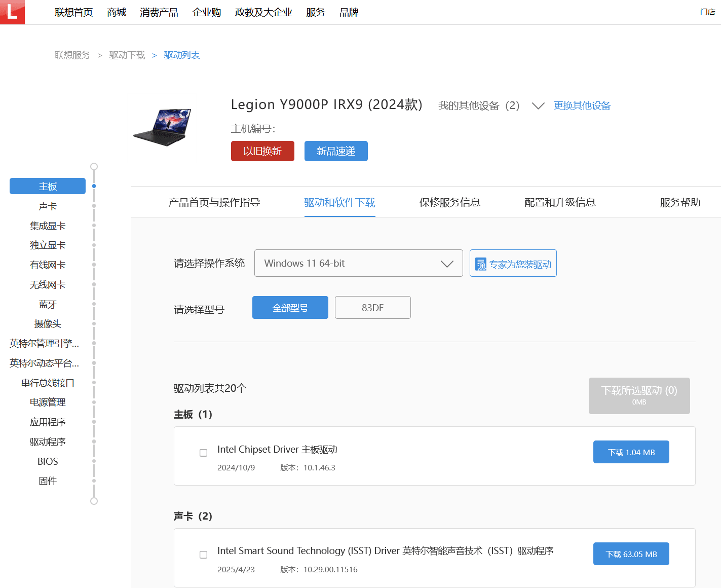721x588 pixels.
Task: Jump to 电源管理 in the sidebar
Action: tap(48, 402)
